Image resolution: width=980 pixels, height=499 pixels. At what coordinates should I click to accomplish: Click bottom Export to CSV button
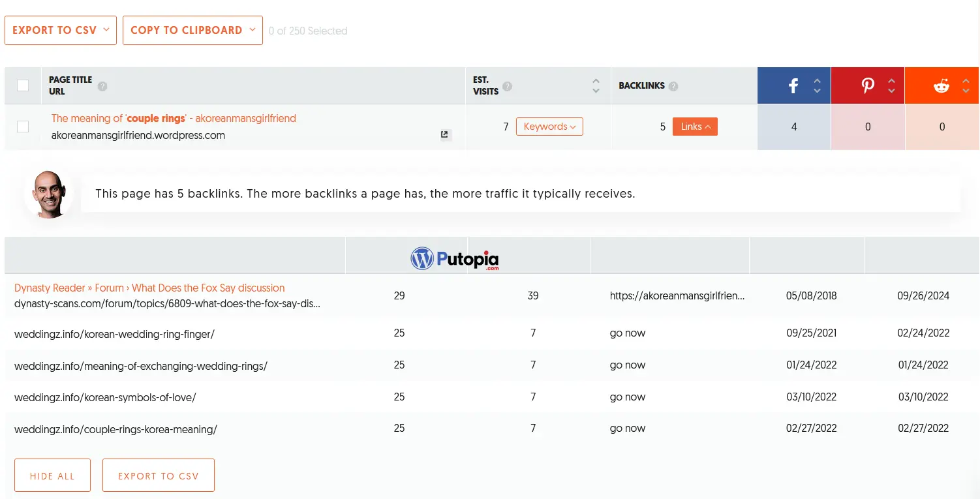point(159,476)
